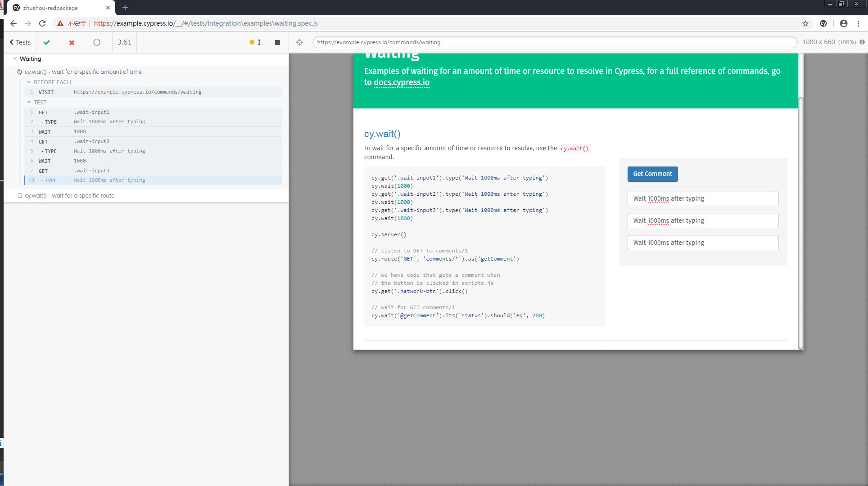The height and width of the screenshot is (486, 868).
Task: Open the viewport info icon
Action: (x=862, y=42)
